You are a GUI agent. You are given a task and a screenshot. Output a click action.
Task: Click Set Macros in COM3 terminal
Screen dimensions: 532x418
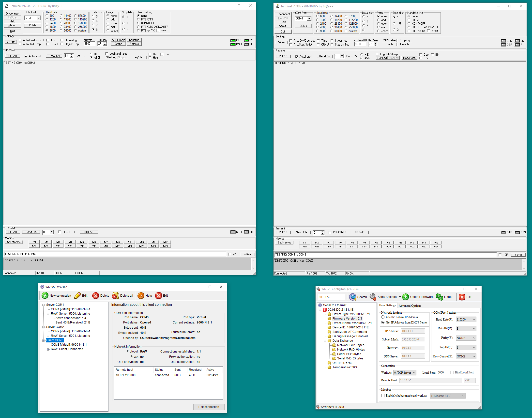pos(14,242)
